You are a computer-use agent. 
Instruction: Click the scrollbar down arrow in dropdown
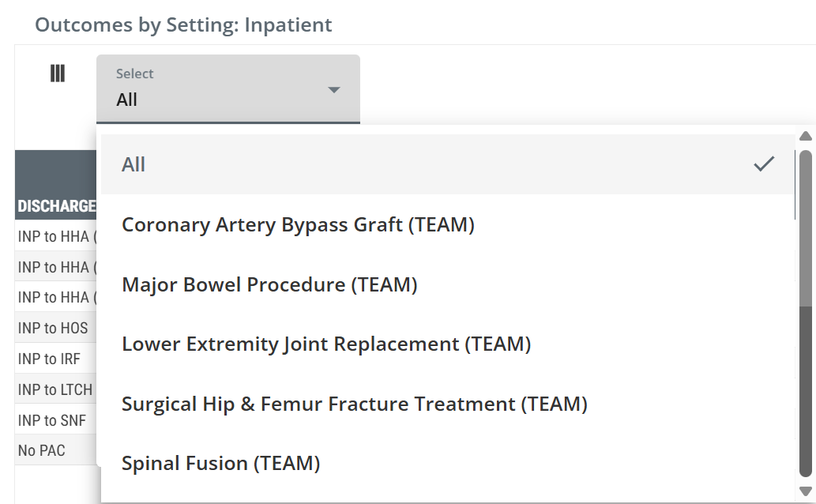[x=806, y=491]
